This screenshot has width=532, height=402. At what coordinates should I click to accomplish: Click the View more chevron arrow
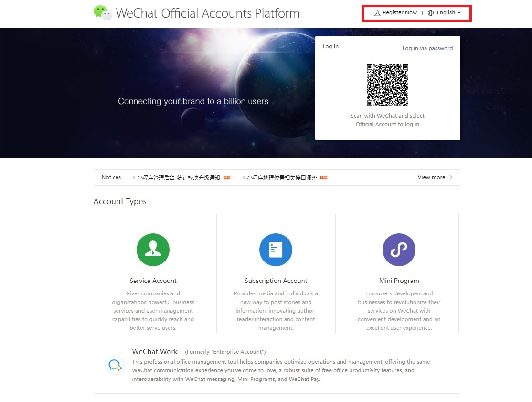(450, 177)
